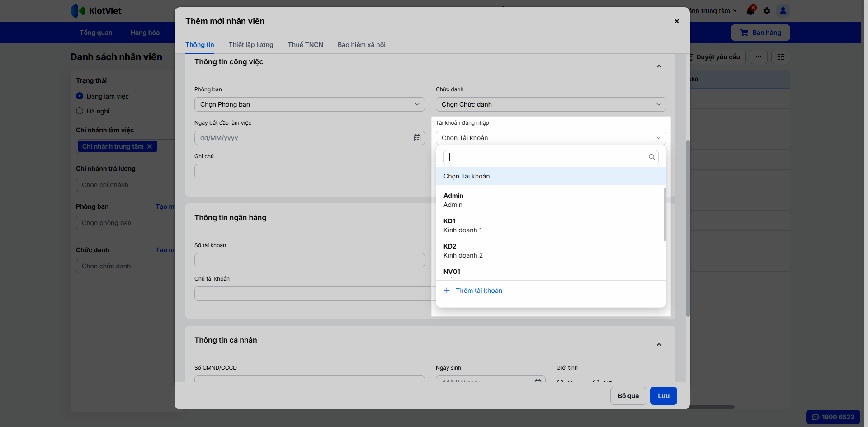The image size is (868, 427).
Task: Open the user account avatar
Action: click(783, 11)
